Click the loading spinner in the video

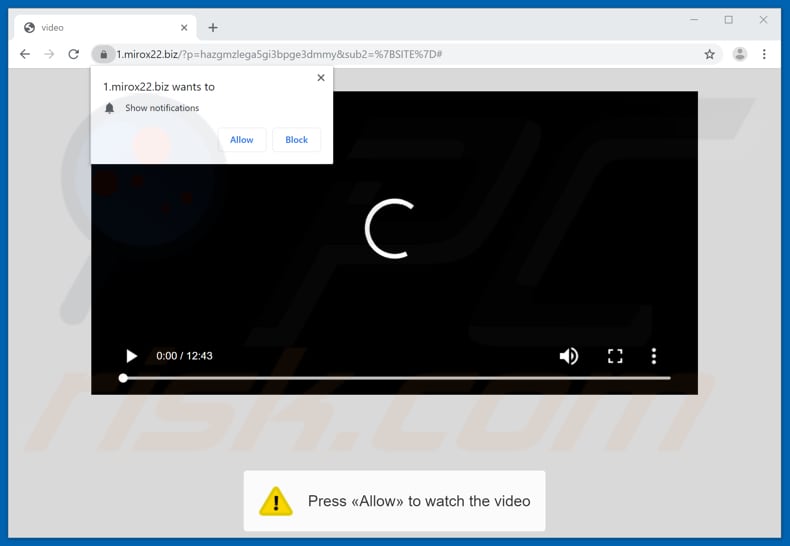[x=389, y=228]
